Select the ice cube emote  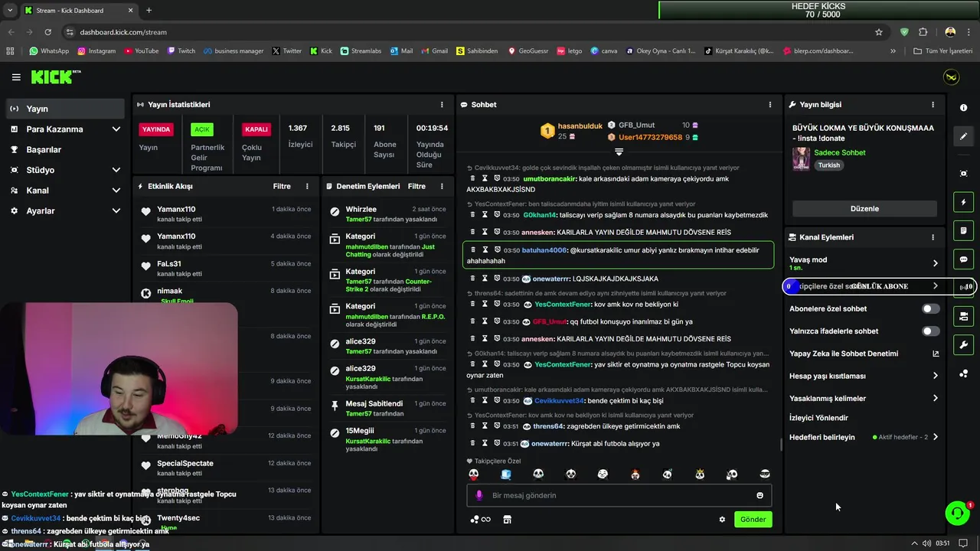(x=506, y=474)
